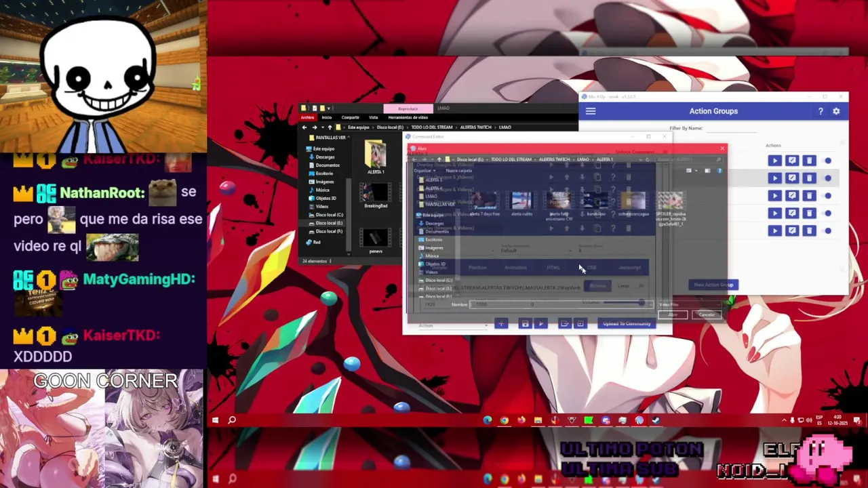The width and height of the screenshot is (868, 488).
Task: Open the Archivo tab in File Explorer
Action: tap(307, 117)
